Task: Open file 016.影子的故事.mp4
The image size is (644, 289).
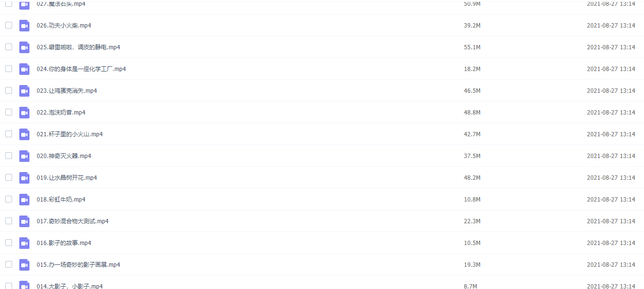Action: coord(64,243)
